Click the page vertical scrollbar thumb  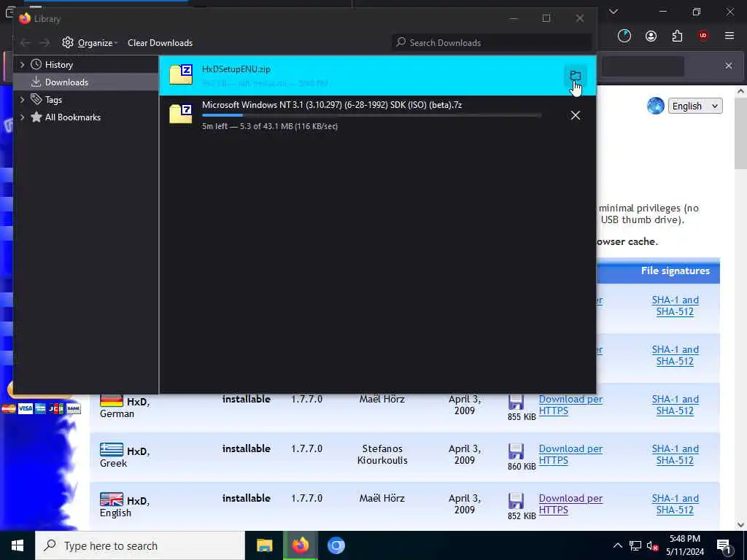click(x=740, y=133)
